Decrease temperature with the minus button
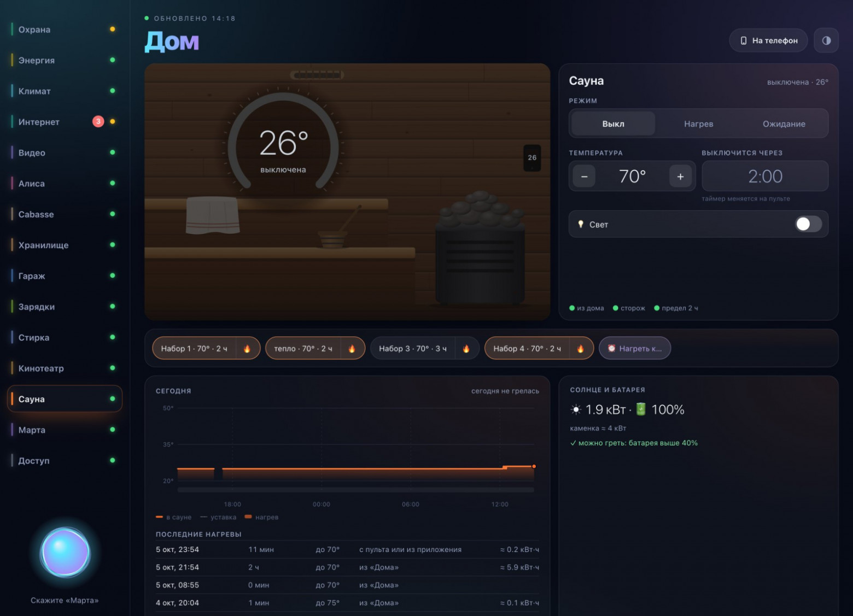853x616 pixels. tap(584, 177)
